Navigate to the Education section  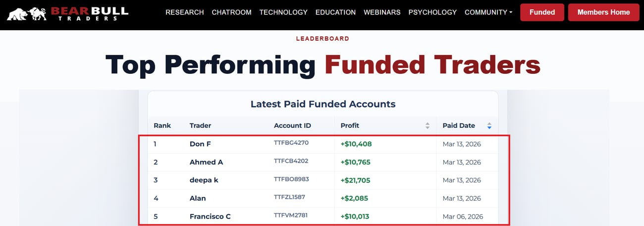point(335,12)
